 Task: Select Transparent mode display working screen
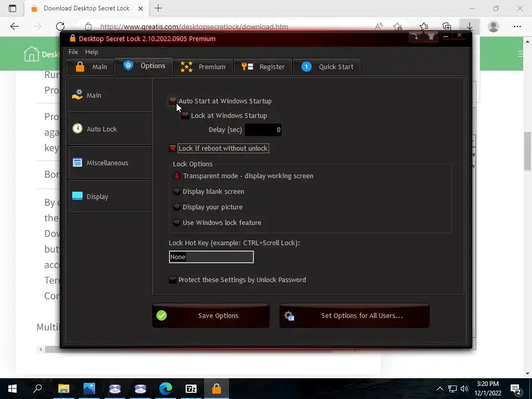[177, 176]
